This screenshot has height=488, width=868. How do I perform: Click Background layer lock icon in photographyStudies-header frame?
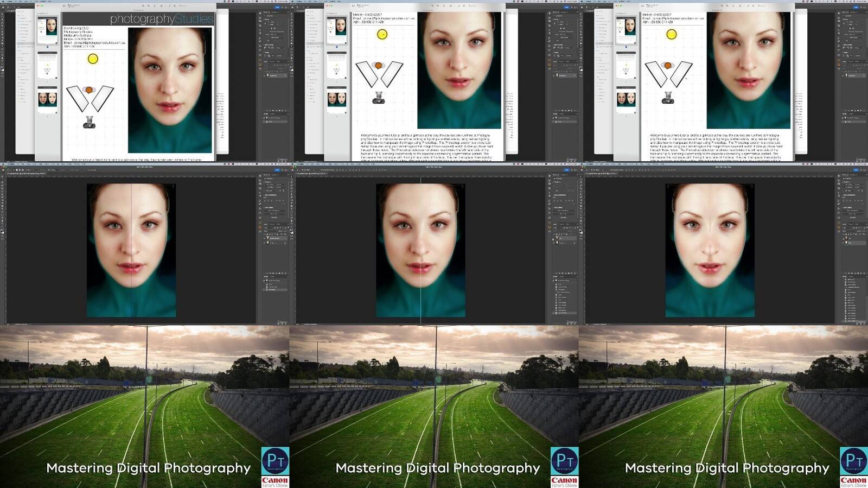pos(285,75)
